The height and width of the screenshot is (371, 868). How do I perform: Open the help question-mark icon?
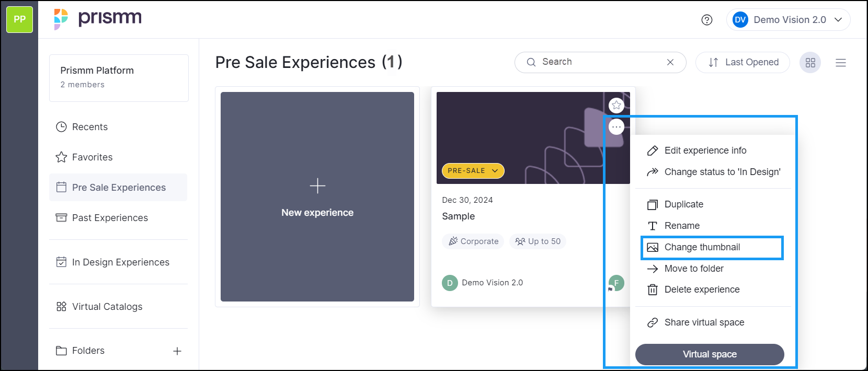coord(707,20)
